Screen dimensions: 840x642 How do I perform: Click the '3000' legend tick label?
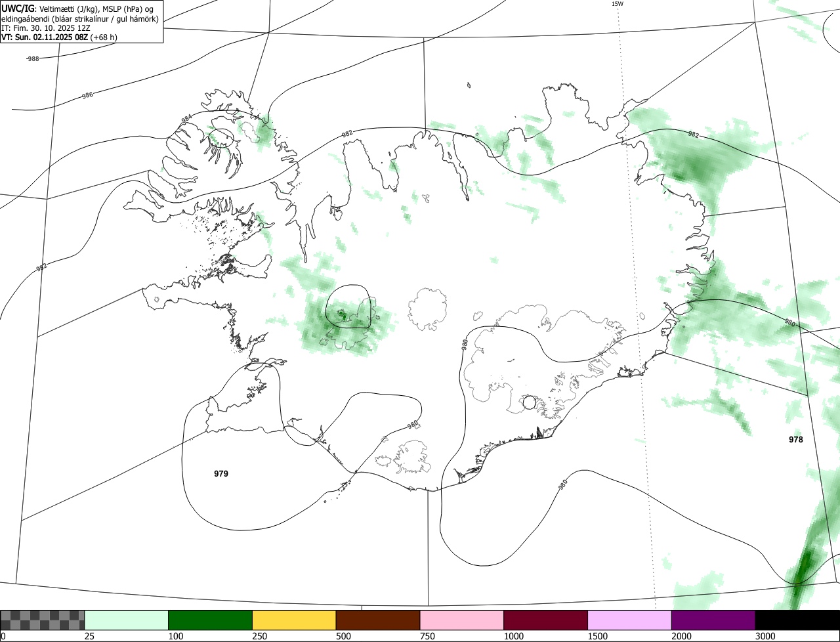(766, 636)
